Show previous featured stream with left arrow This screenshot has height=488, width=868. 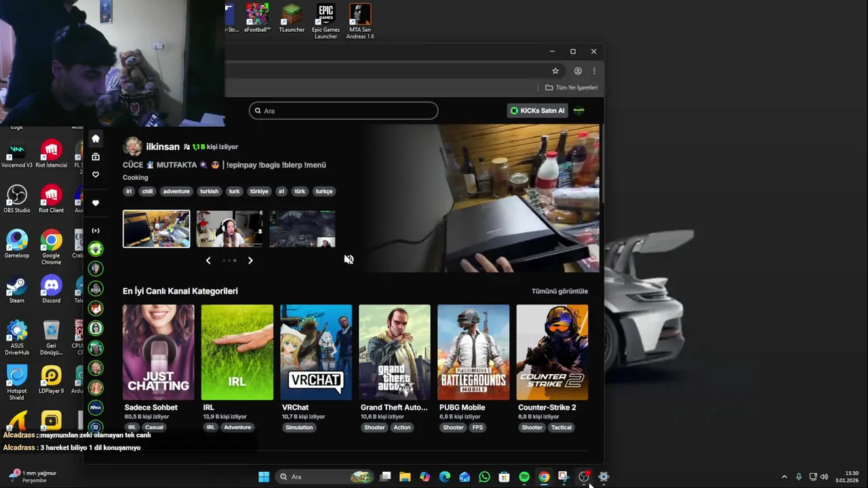[x=208, y=260]
